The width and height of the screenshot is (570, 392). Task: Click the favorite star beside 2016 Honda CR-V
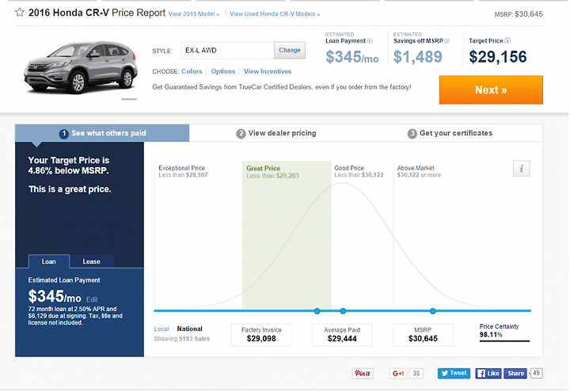pyautogui.click(x=20, y=13)
